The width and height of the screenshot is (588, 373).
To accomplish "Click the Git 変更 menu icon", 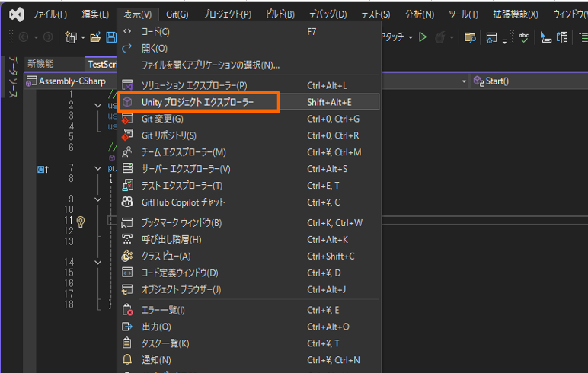I will (x=128, y=119).
